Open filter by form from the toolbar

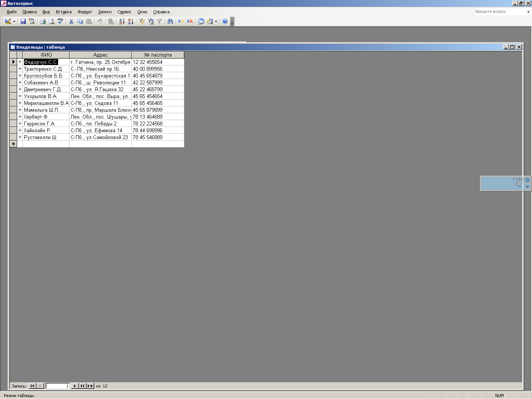(150, 21)
